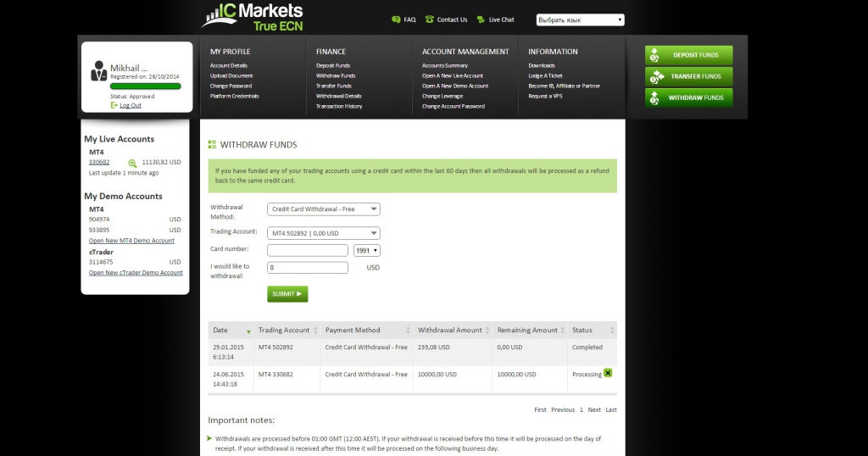This screenshot has width=868, height=456.
Task: Click the green profile completion progress bar
Action: click(146, 86)
